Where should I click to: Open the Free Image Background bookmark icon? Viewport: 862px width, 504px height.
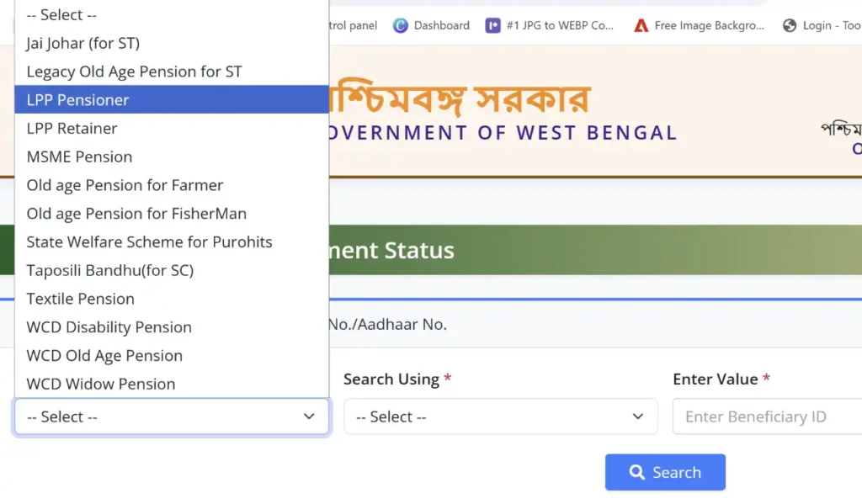(x=641, y=25)
